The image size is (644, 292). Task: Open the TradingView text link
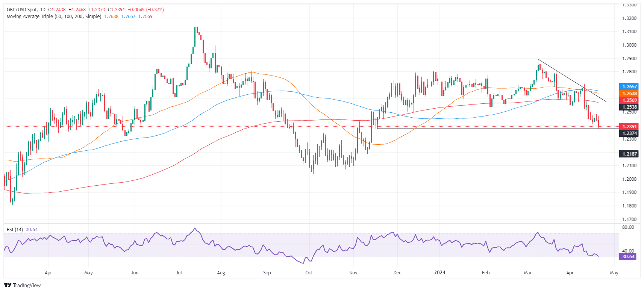[27, 285]
